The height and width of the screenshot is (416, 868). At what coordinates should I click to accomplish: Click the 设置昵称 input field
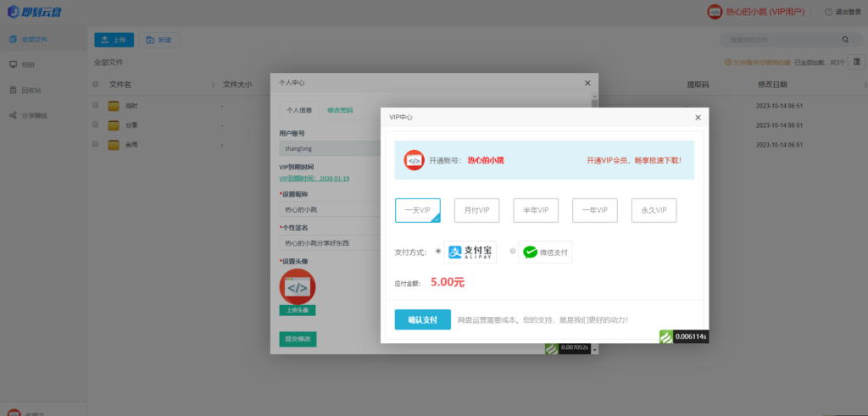coord(331,209)
